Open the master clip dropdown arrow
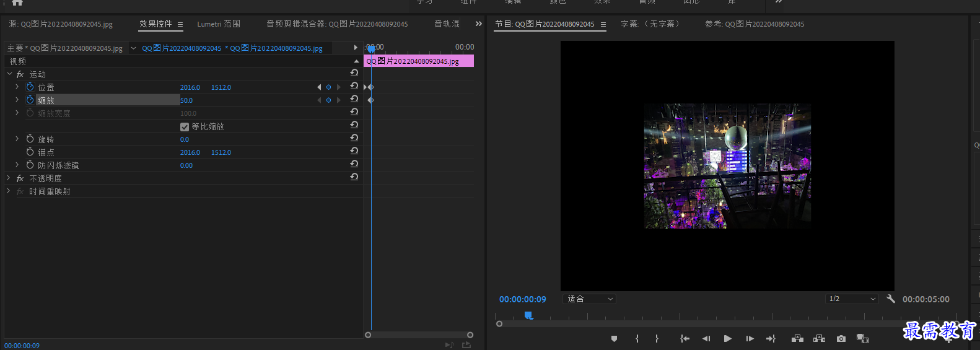This screenshot has width=980, height=350. click(x=133, y=48)
